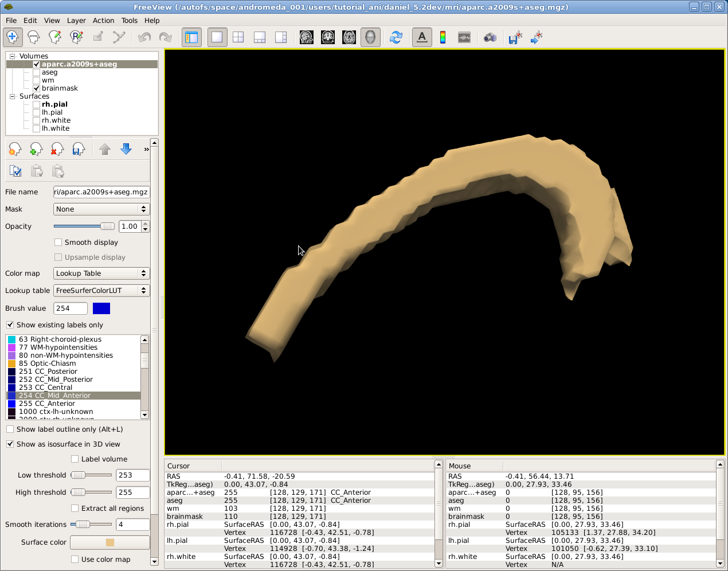Open the Color map dropdown

[x=101, y=273]
